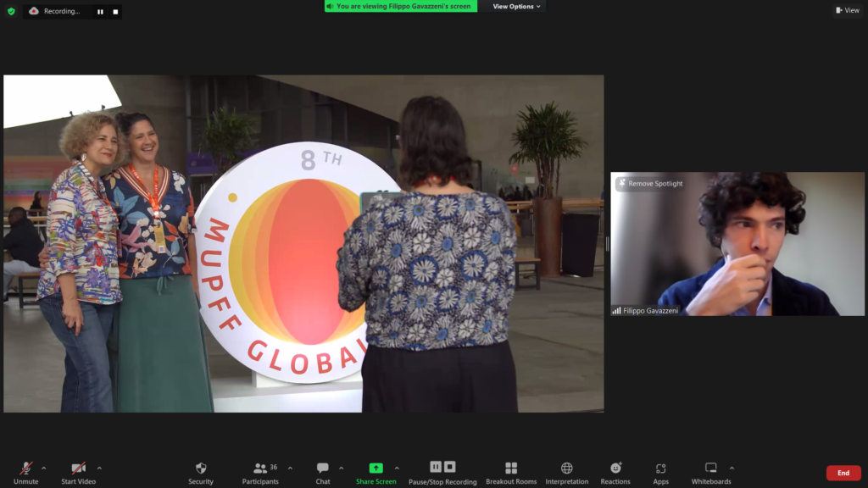Expand audio options arrow beside Unmute
The image size is (868, 488).
click(44, 468)
